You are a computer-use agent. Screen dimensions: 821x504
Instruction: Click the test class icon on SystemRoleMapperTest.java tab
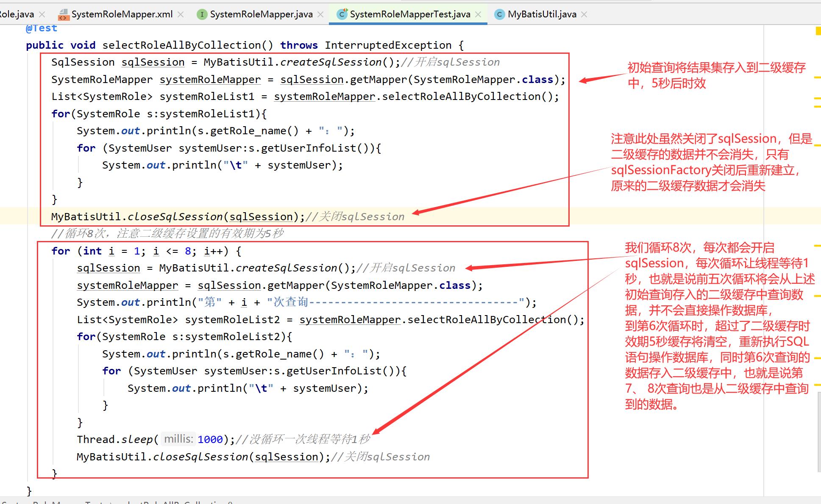342,14
